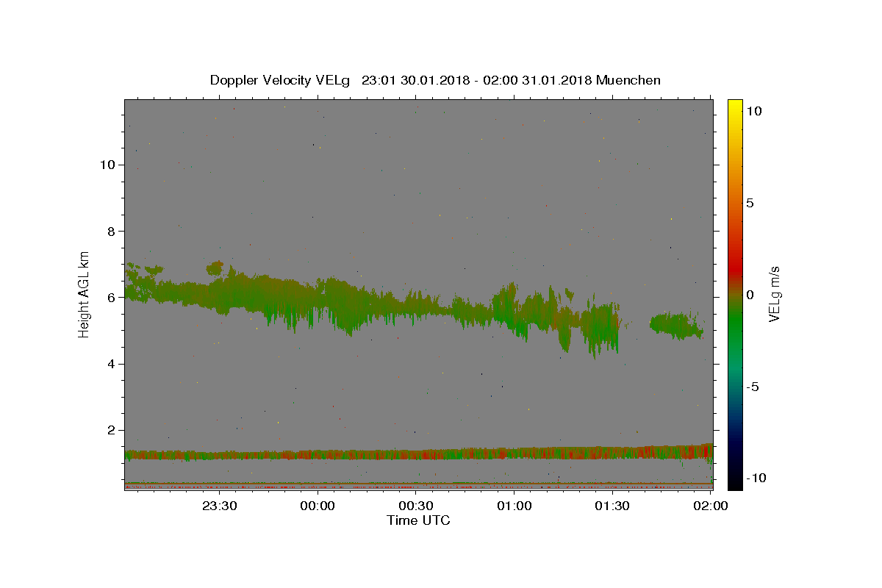Viewport: 882px width, 588px height.
Task: Click the colorbar value -5 label
Action: click(752, 387)
